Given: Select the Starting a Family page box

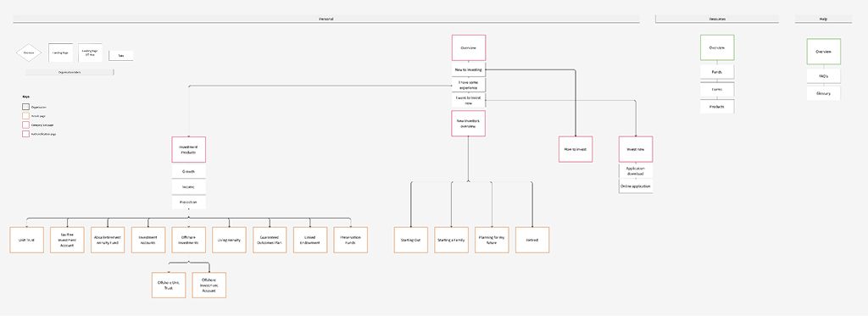Looking at the screenshot, I should (x=452, y=241).
